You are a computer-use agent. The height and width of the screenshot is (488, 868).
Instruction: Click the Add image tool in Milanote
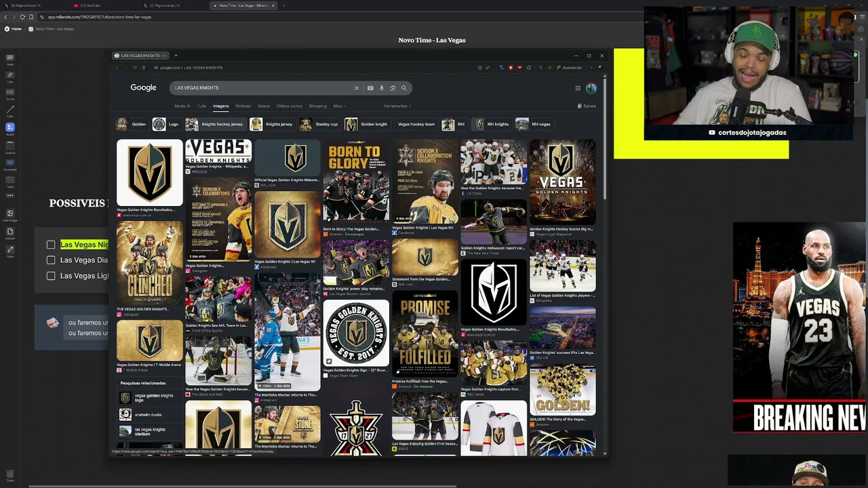coord(10,214)
